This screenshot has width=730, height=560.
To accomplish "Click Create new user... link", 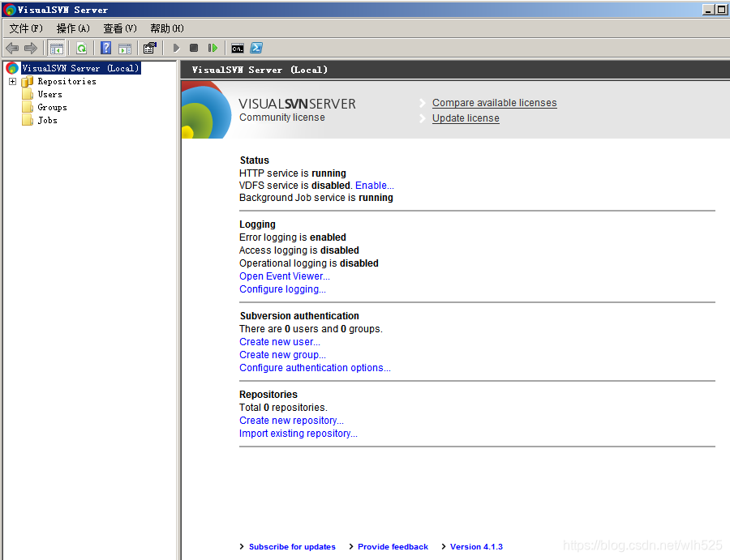I will point(280,342).
